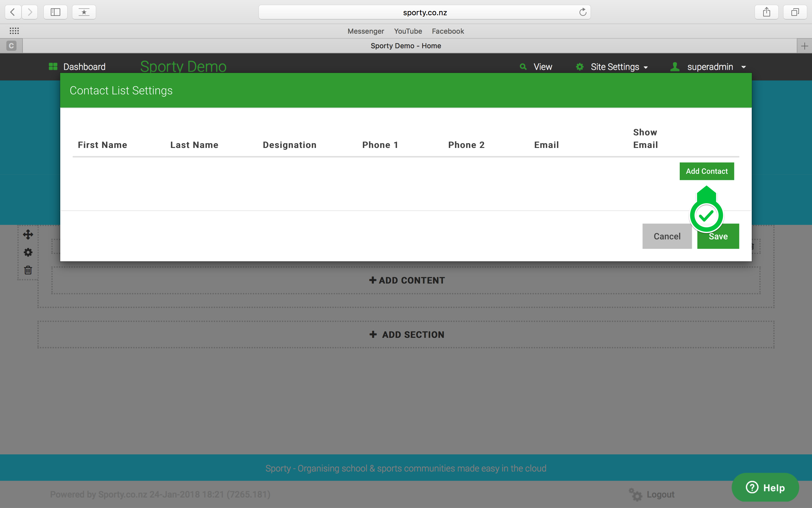Open the Messenger bookmark
The width and height of the screenshot is (812, 508).
(366, 31)
